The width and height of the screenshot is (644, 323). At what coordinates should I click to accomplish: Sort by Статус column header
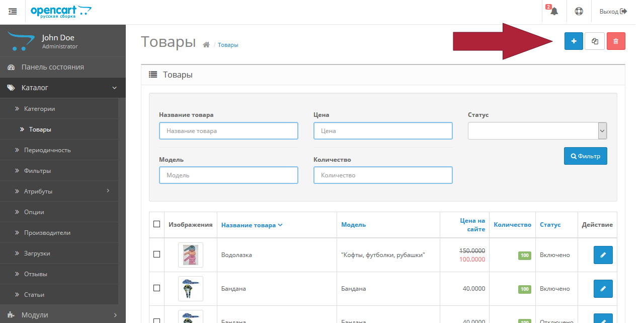(x=550, y=225)
